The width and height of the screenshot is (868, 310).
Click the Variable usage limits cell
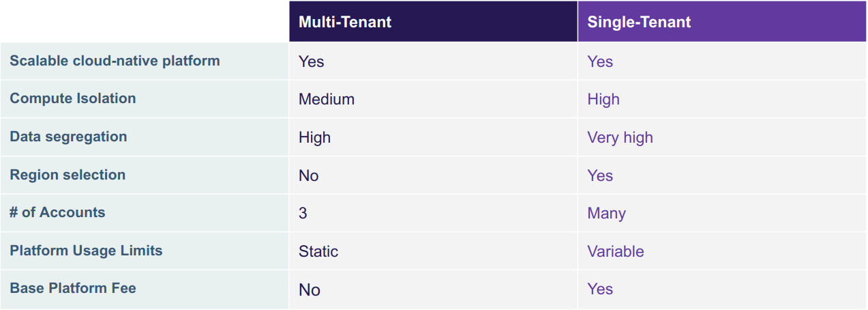click(615, 251)
